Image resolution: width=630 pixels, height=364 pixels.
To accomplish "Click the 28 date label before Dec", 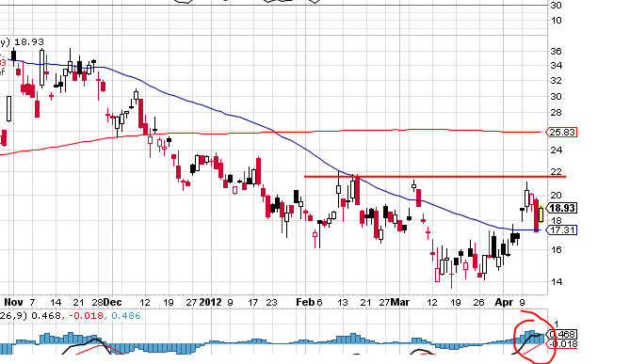I will (x=97, y=302).
